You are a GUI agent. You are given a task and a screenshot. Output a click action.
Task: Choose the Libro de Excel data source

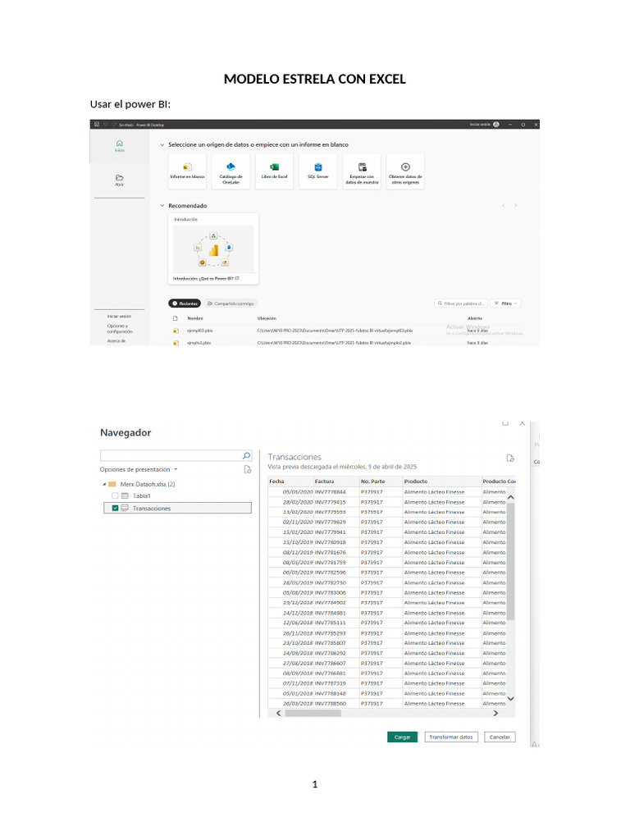pyautogui.click(x=274, y=171)
